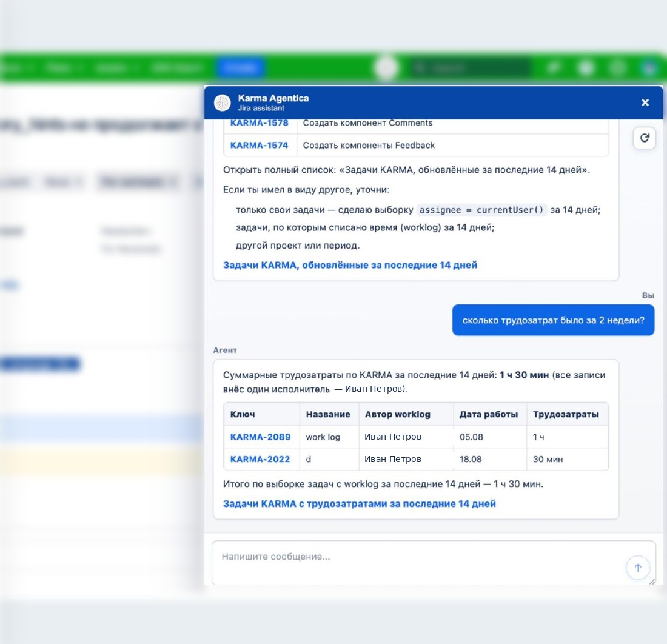Click 'задачи, по которым списано время' line

click(x=365, y=227)
